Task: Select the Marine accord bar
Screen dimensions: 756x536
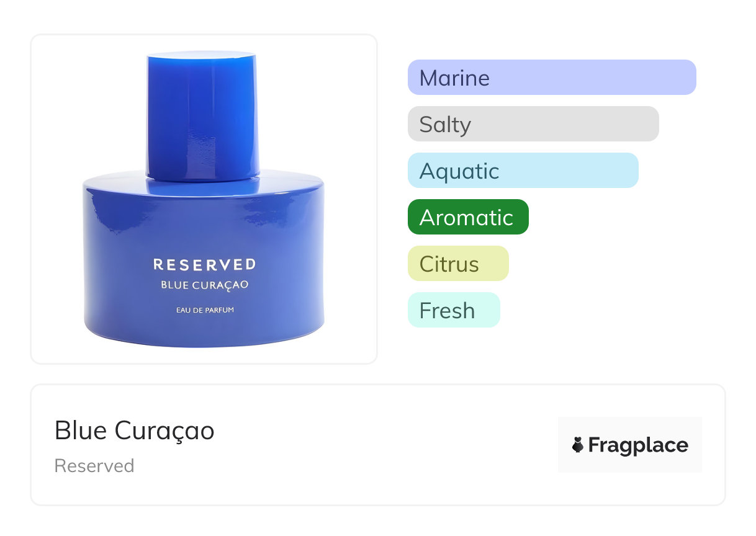Action: pos(552,78)
